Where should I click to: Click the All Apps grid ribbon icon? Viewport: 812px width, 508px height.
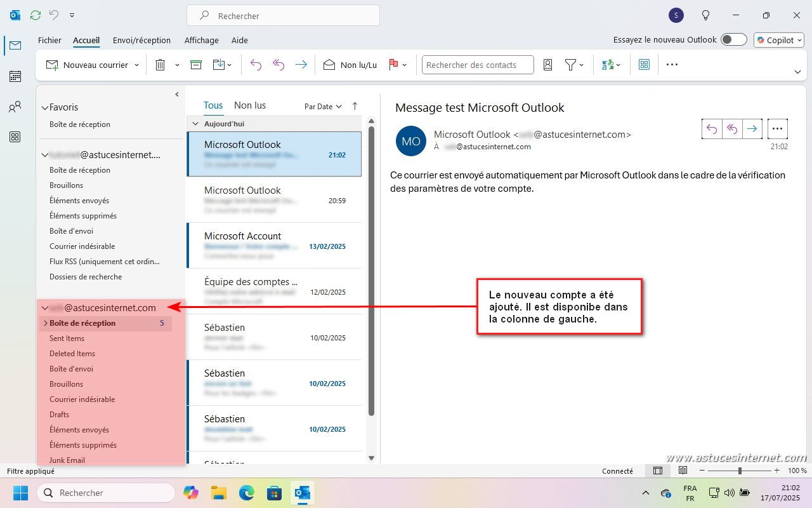pyautogui.click(x=644, y=65)
